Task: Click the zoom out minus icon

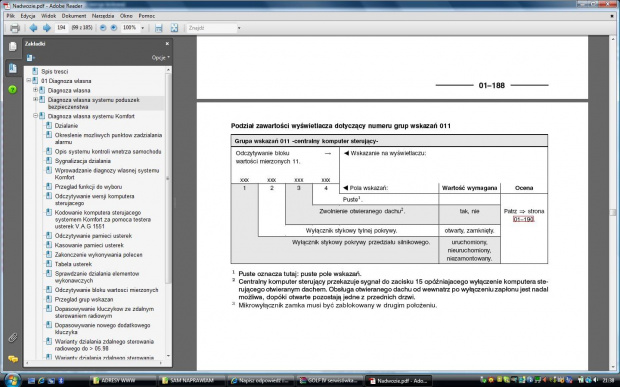Action: click(x=103, y=28)
